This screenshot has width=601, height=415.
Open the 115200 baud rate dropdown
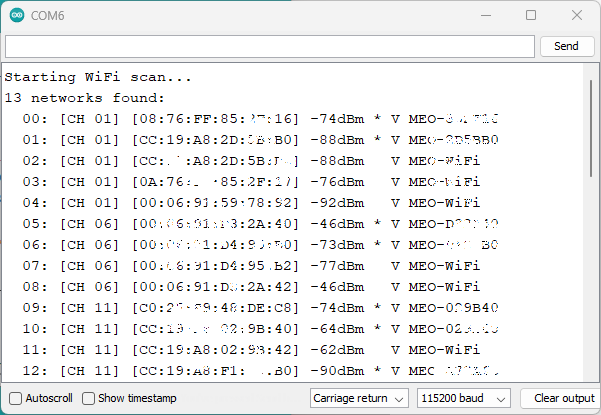pyautogui.click(x=462, y=398)
